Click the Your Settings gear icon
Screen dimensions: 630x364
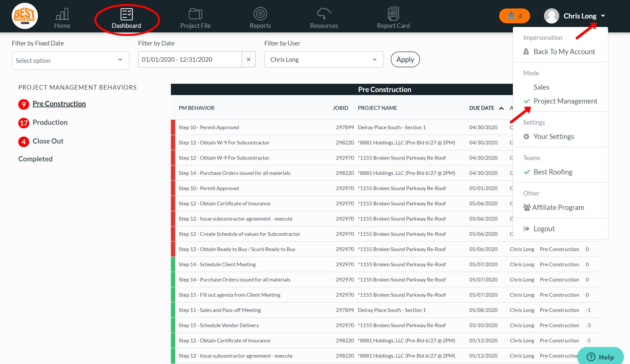526,136
